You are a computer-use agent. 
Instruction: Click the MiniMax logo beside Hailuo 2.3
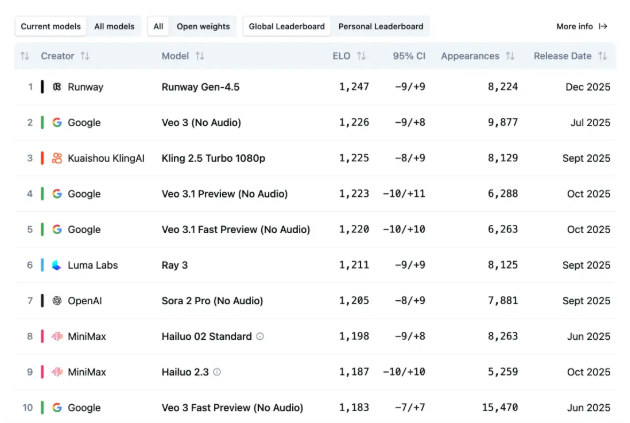click(x=57, y=372)
